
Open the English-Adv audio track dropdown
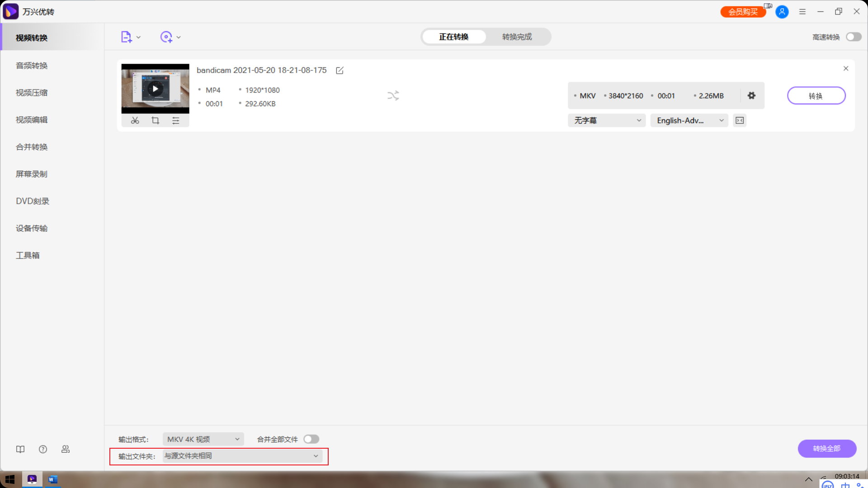[x=689, y=121]
